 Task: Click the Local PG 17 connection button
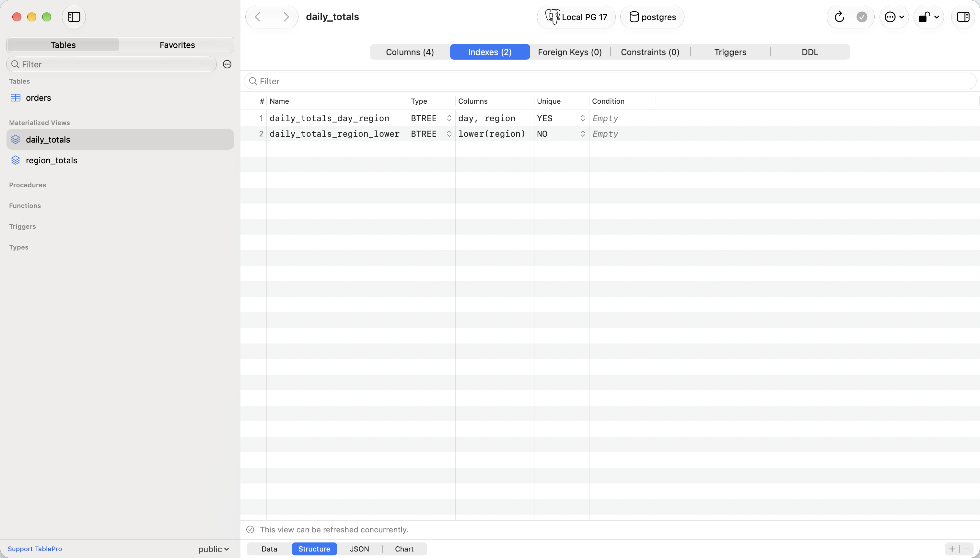[x=576, y=17]
